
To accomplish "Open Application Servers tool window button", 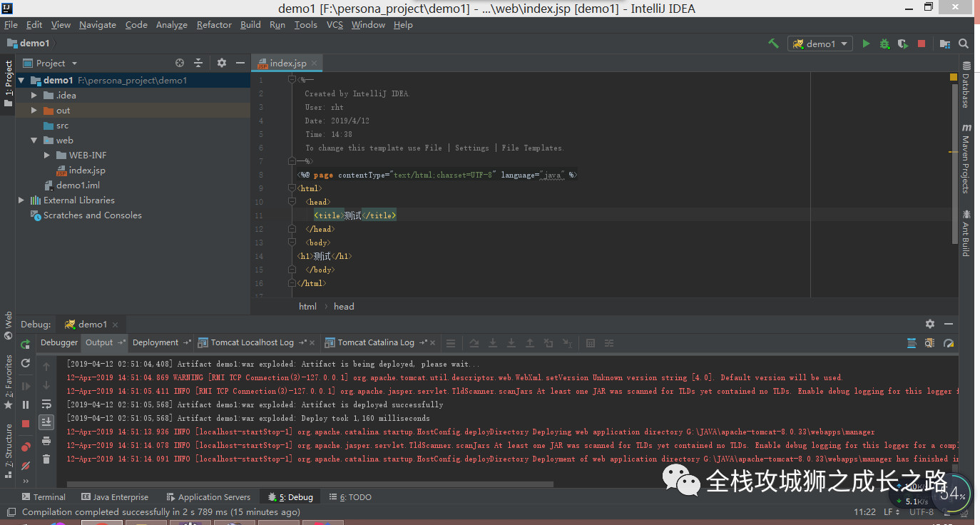I will (208, 497).
